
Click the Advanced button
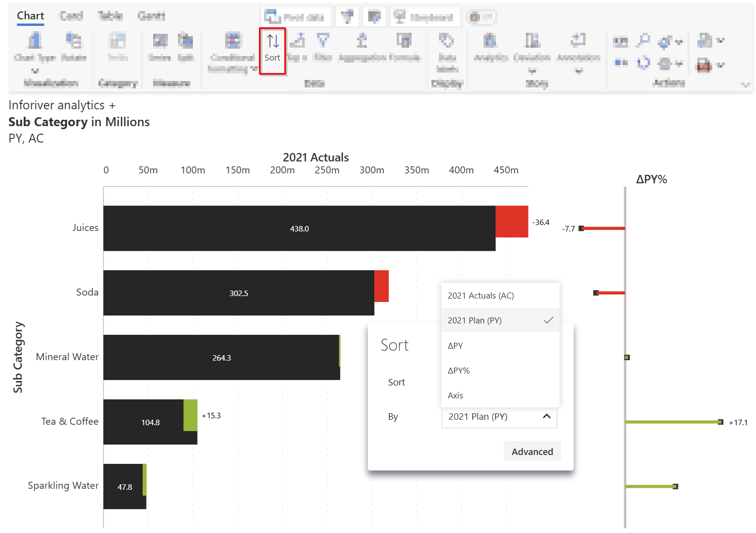[532, 452]
